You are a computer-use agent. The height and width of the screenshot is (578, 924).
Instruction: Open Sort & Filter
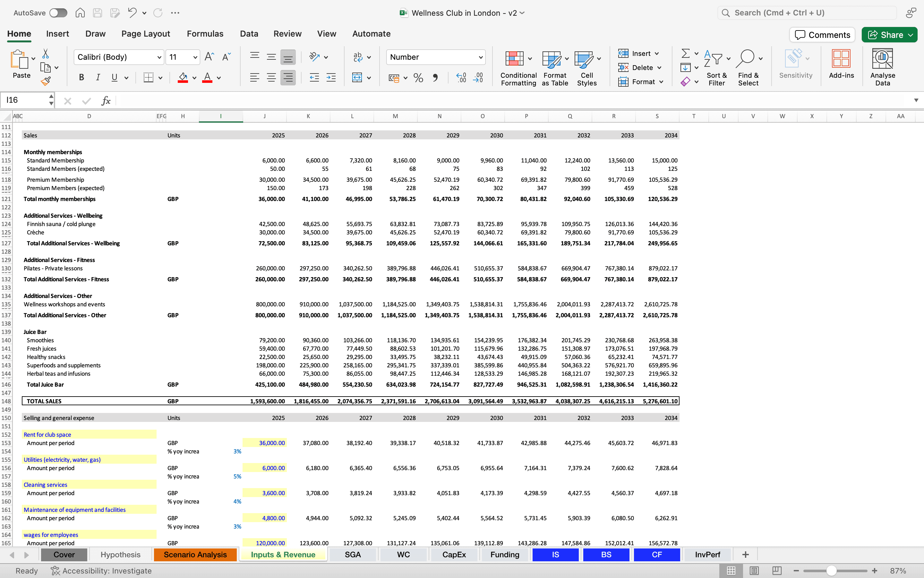point(717,68)
